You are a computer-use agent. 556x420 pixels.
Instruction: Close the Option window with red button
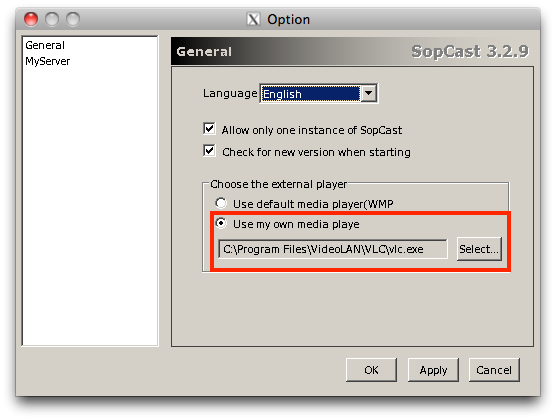pyautogui.click(x=31, y=19)
